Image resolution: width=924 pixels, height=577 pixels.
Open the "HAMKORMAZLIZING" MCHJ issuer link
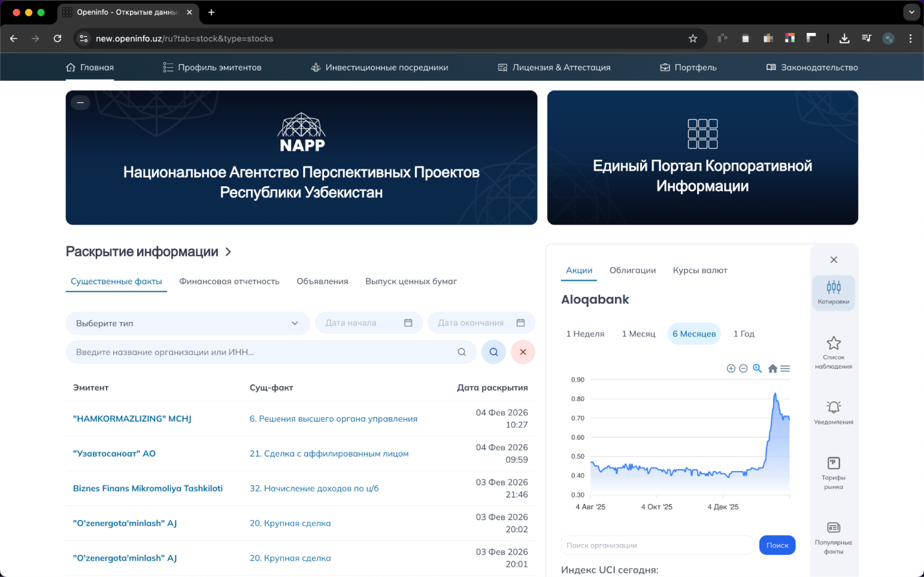pos(132,419)
